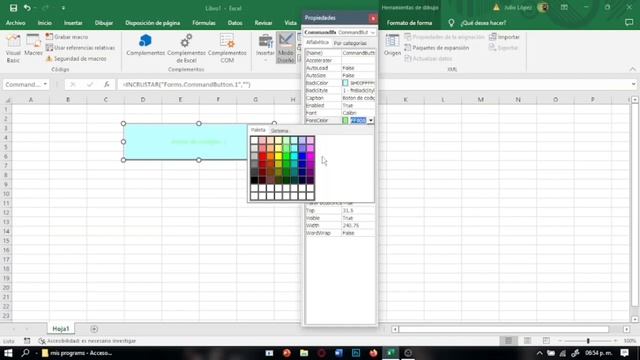Pick the bright magenta palette swatch
This screenshot has width=640, height=360.
click(310, 156)
